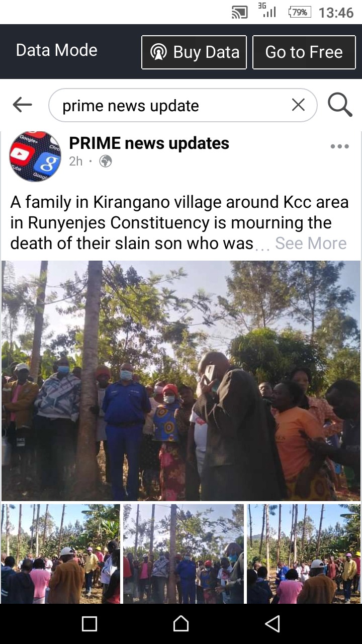The image size is (362, 644).
Task: Open the bottom-left thumbnail photo
Action: (61, 553)
